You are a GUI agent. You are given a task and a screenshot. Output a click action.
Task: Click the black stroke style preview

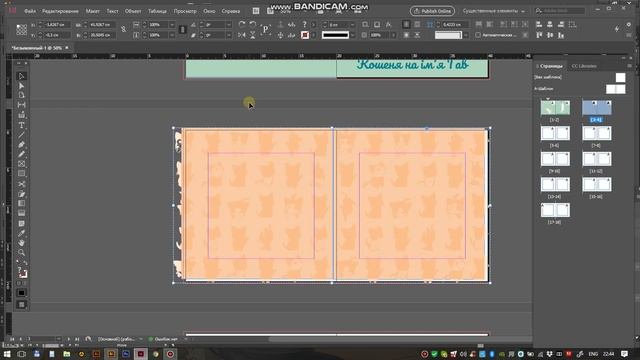click(x=336, y=36)
